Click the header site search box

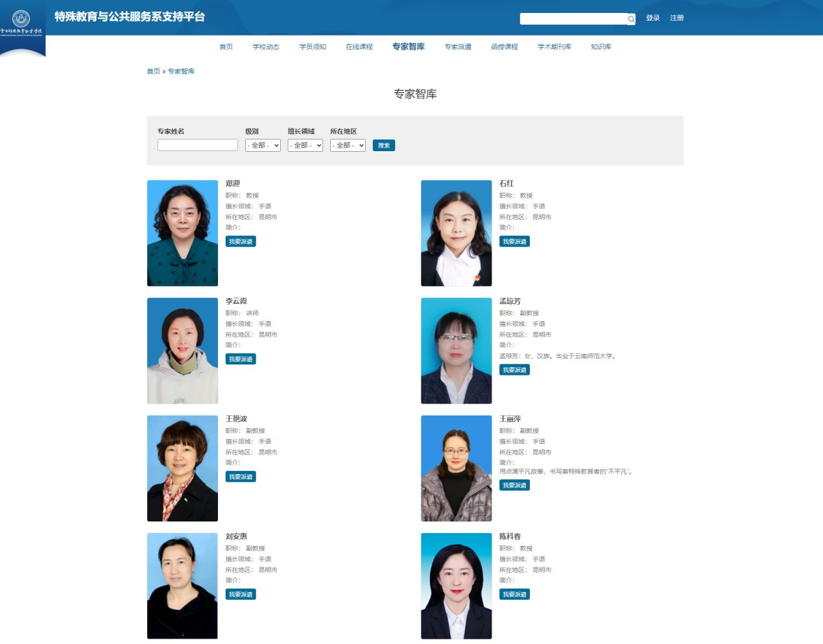point(573,19)
